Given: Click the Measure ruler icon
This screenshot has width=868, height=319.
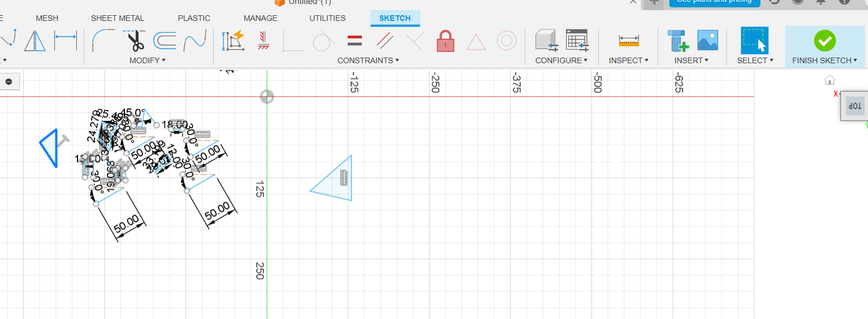Looking at the screenshot, I should [629, 41].
